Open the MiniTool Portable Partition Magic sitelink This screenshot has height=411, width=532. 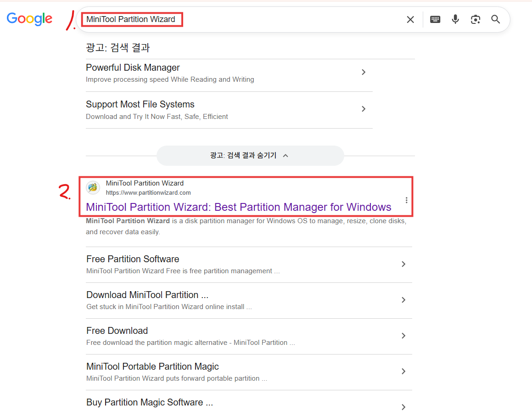click(x=152, y=366)
